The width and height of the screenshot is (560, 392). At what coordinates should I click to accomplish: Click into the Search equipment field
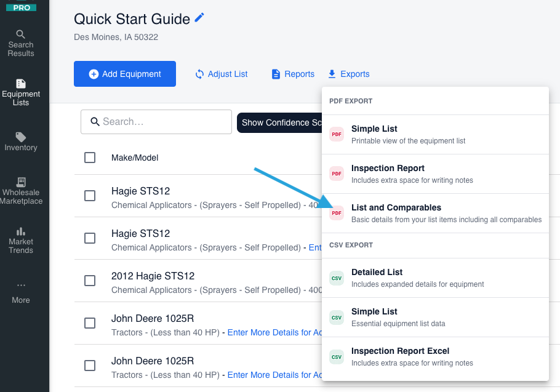pos(156,122)
